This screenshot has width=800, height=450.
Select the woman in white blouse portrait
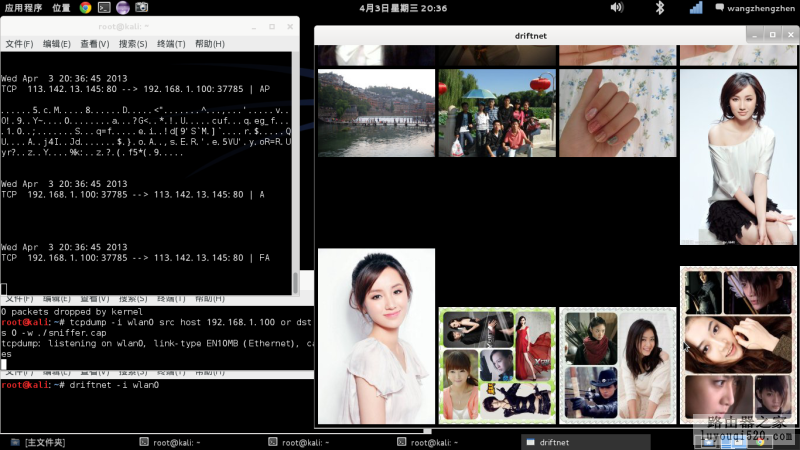tap(377, 336)
